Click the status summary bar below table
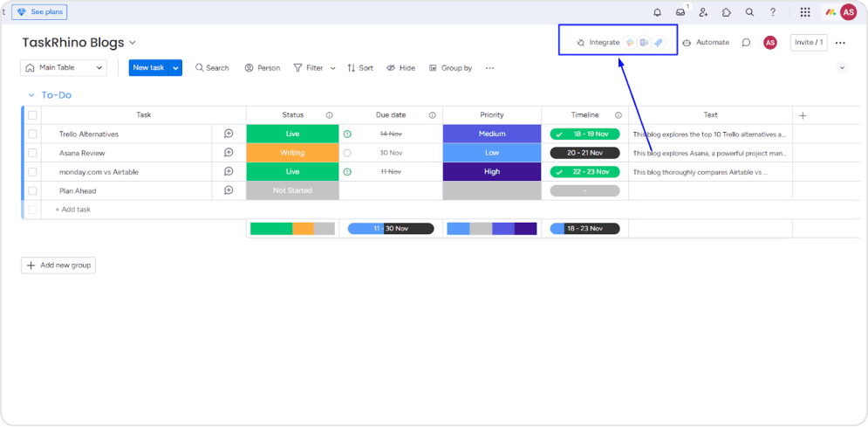Viewport: 868px width, 427px height. 292,228
